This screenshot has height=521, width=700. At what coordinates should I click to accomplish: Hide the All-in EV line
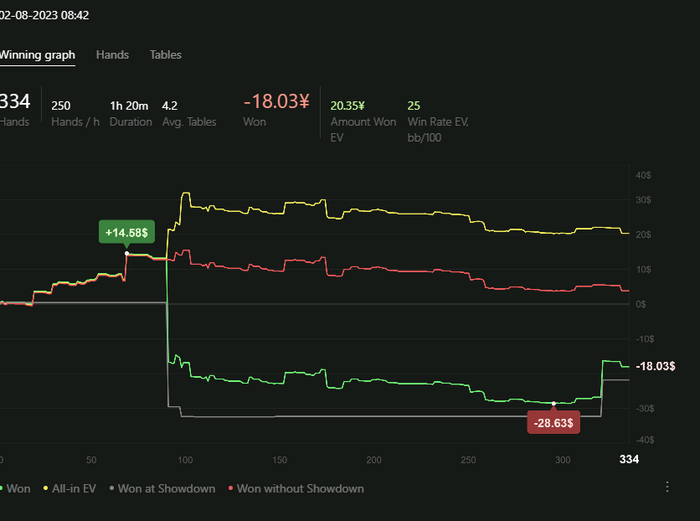tap(69, 489)
